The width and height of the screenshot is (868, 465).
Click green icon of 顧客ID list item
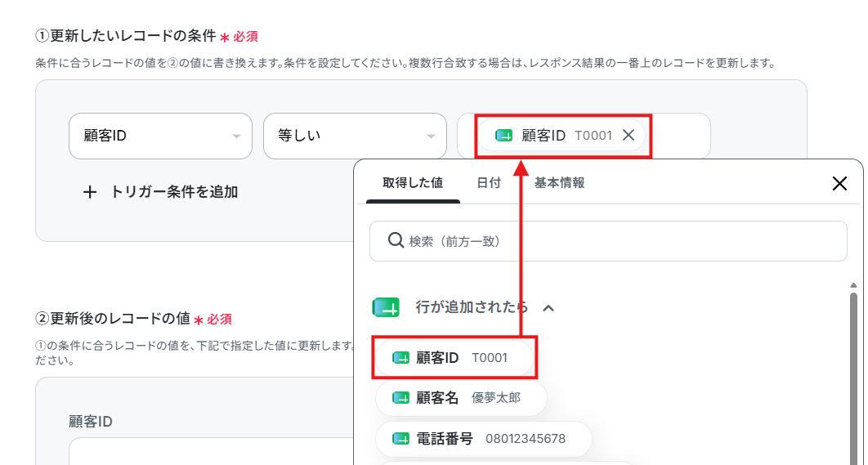400,358
